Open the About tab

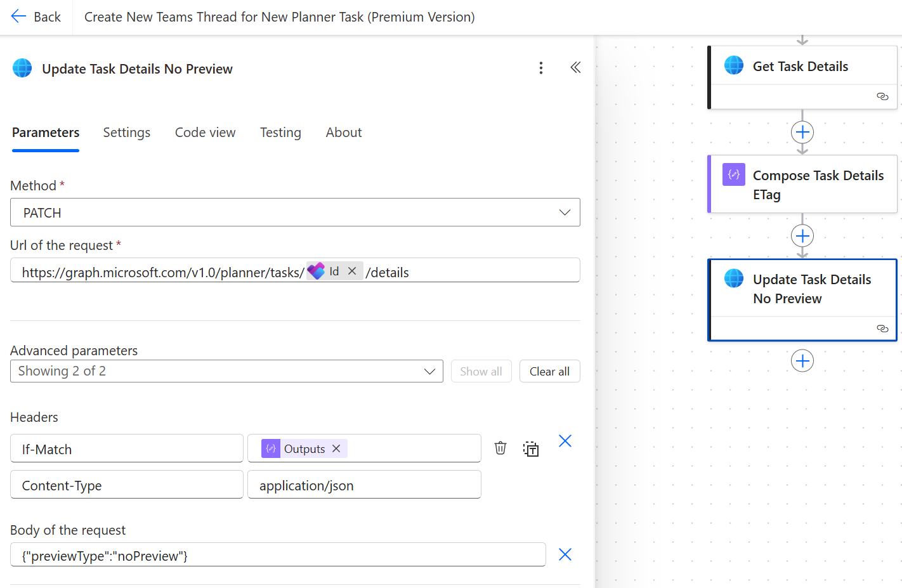pyautogui.click(x=344, y=133)
